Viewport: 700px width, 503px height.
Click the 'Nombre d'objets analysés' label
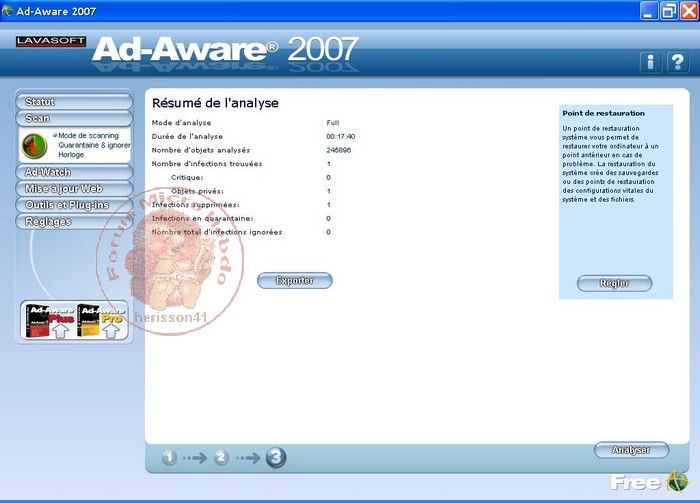coord(201,150)
